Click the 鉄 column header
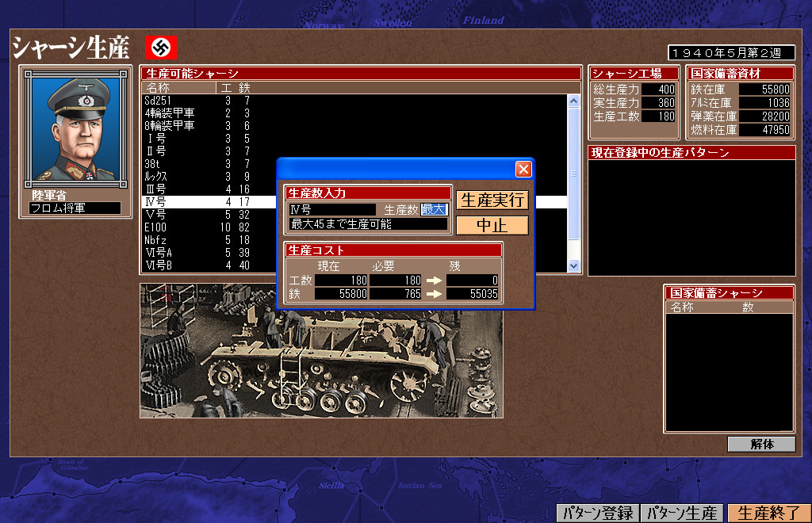Viewport: 812px width, 523px height. pos(244,88)
